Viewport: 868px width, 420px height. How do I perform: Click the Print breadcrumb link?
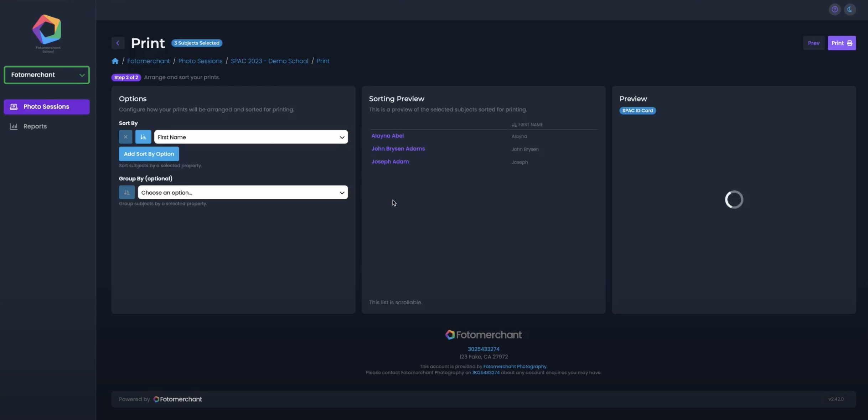[323, 61]
